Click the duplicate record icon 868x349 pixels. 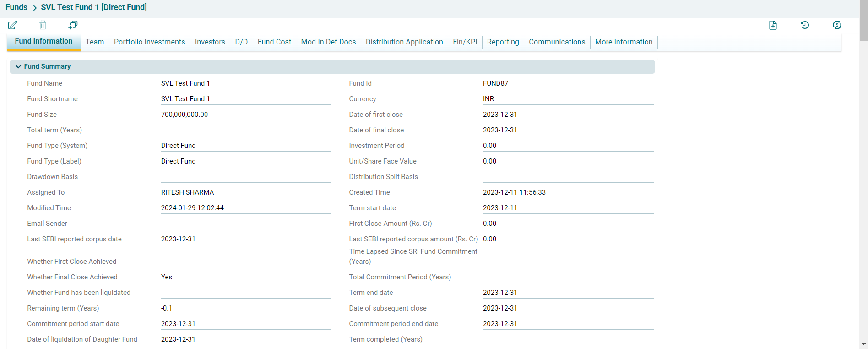(x=73, y=25)
